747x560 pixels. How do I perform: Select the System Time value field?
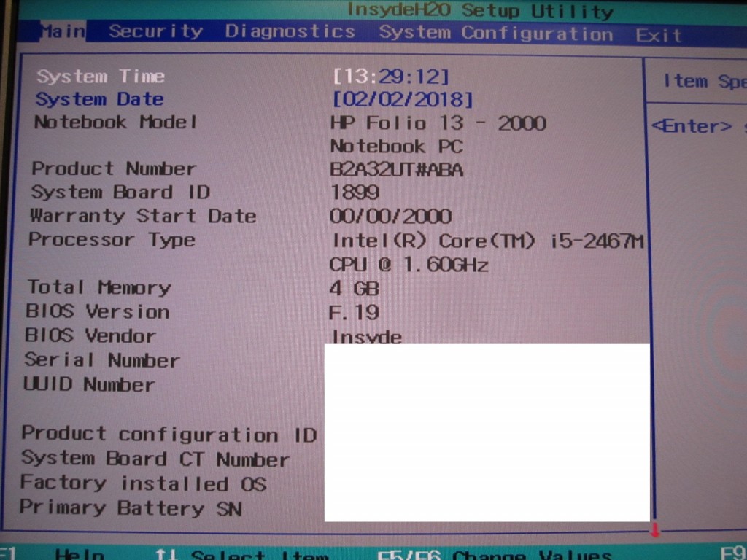coord(391,76)
